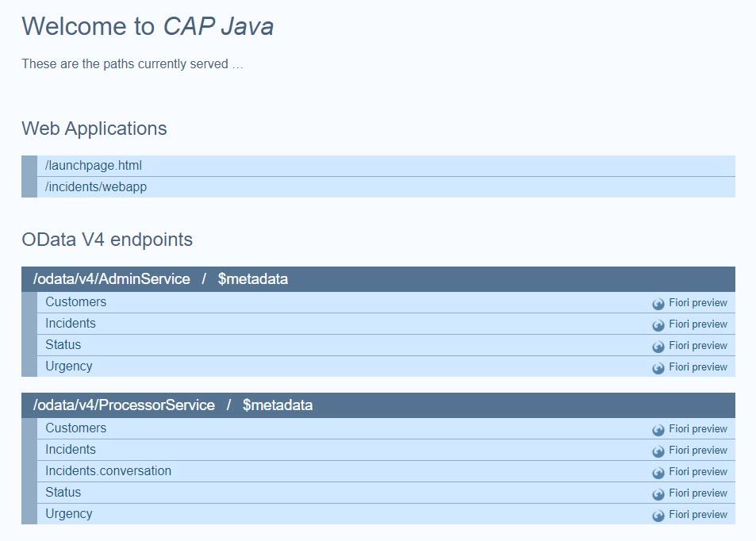Open Fiori preview text for ProcessorService Status

pos(698,493)
